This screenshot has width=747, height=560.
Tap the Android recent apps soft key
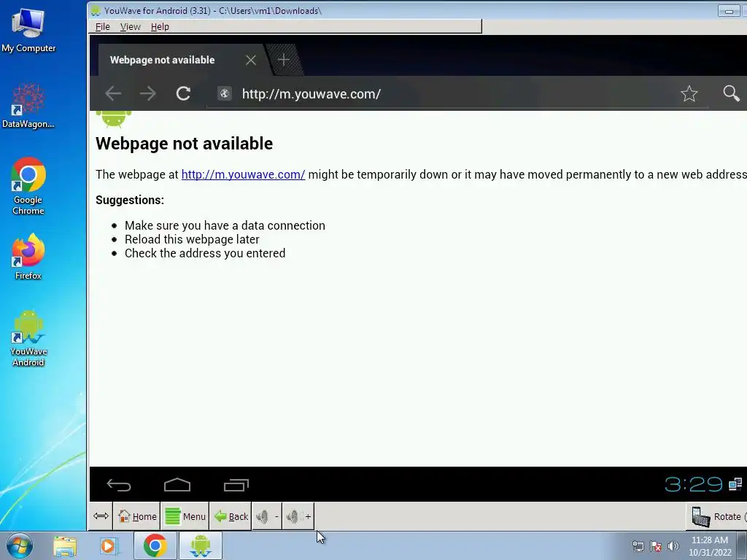236,485
